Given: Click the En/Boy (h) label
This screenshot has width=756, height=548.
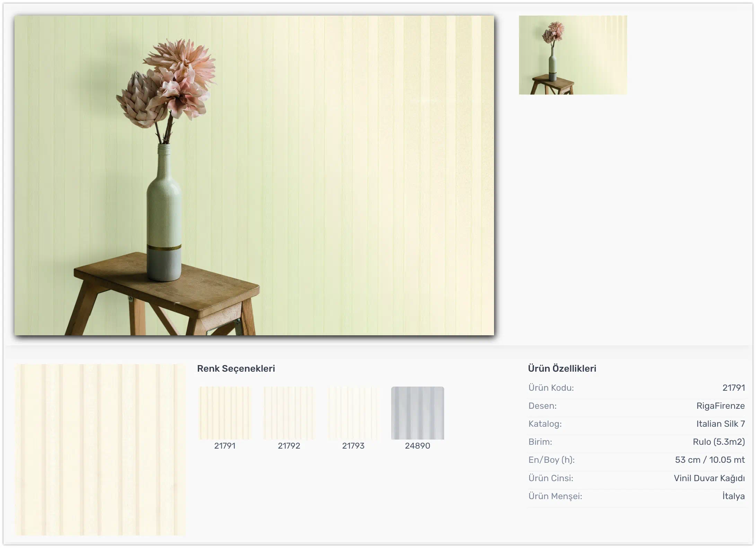Looking at the screenshot, I should (x=552, y=460).
